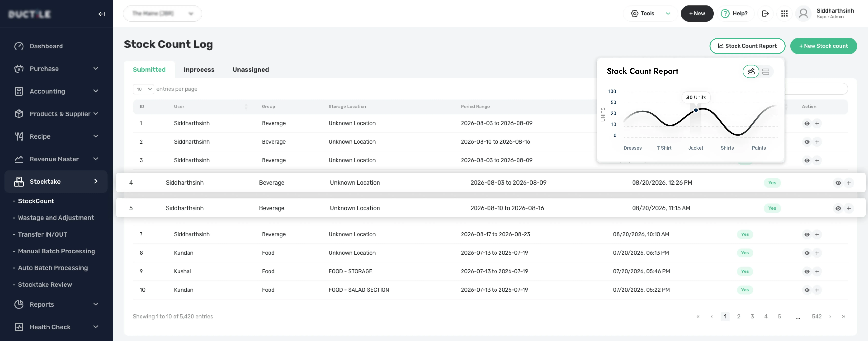The width and height of the screenshot is (868, 341).
Task: Click the Dashboard gauge icon
Action: click(x=19, y=46)
